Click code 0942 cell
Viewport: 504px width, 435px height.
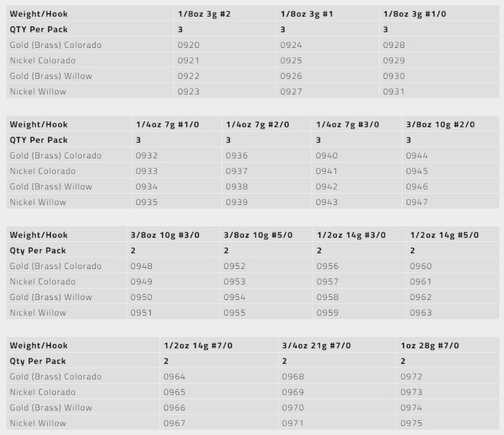327,187
